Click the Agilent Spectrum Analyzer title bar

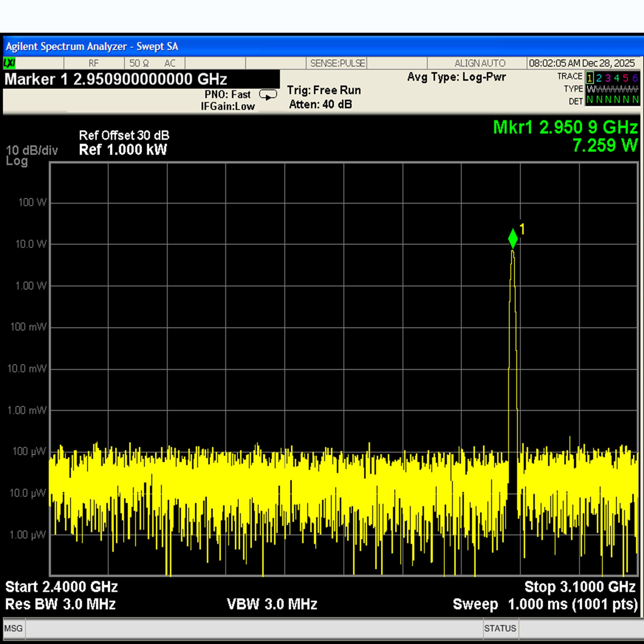click(323, 46)
